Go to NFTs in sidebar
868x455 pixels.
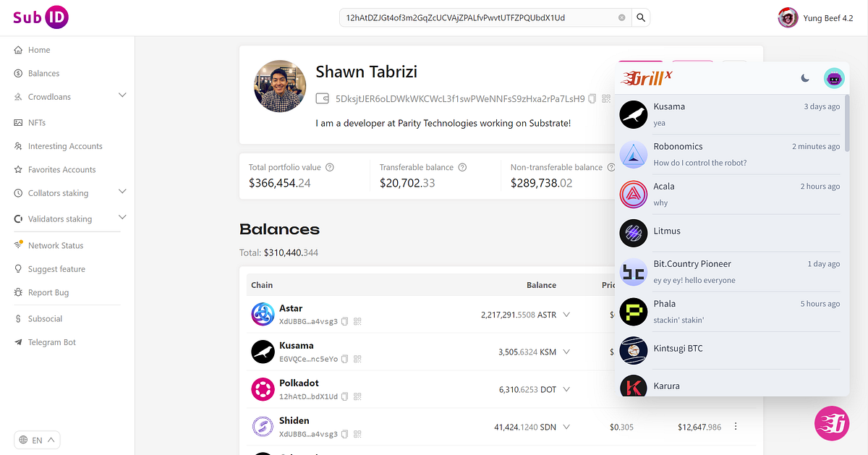click(x=37, y=123)
